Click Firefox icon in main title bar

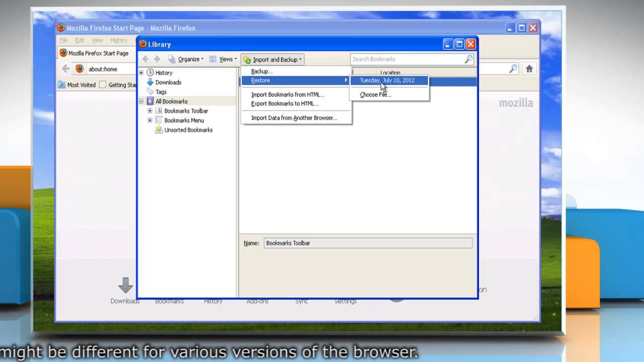pos(61,28)
